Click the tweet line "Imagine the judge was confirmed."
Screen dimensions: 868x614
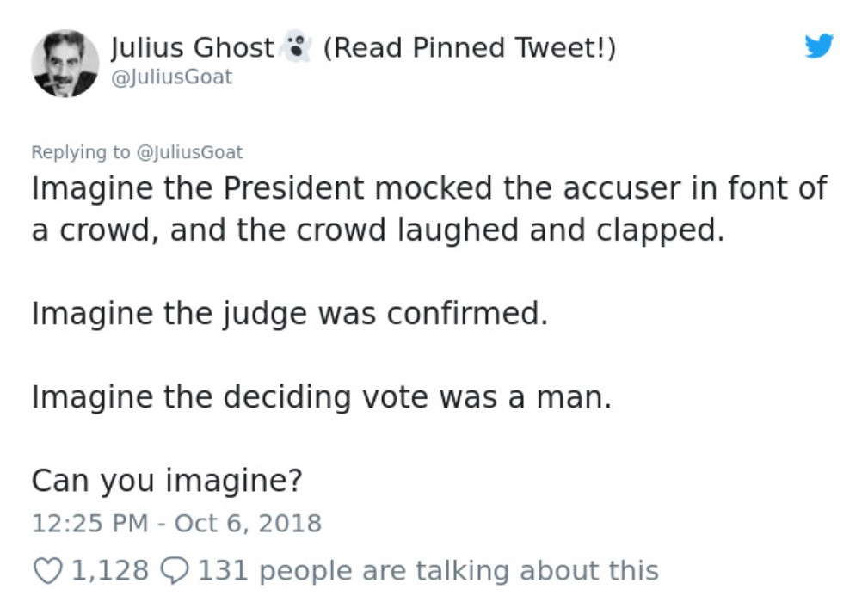tap(290, 314)
